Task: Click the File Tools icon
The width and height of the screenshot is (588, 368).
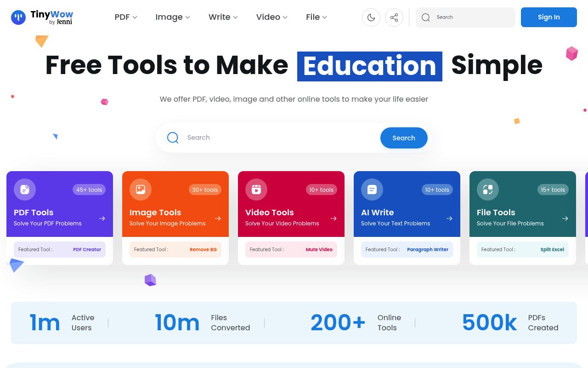Action: coord(488,190)
